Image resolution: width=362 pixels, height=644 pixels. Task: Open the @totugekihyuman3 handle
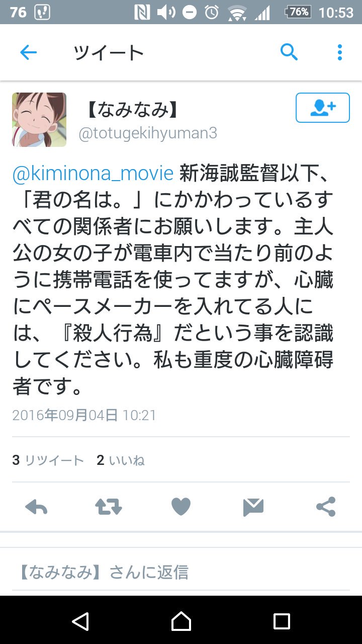(148, 134)
